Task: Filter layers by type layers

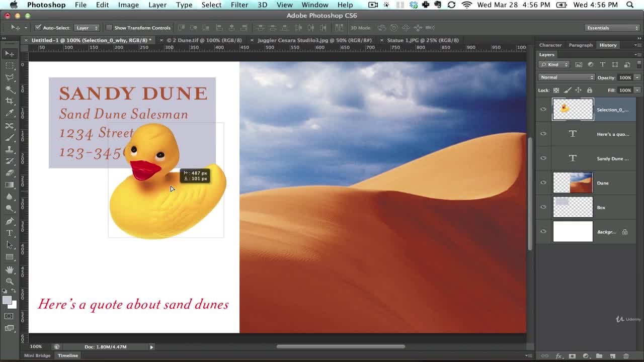Action: (603, 64)
